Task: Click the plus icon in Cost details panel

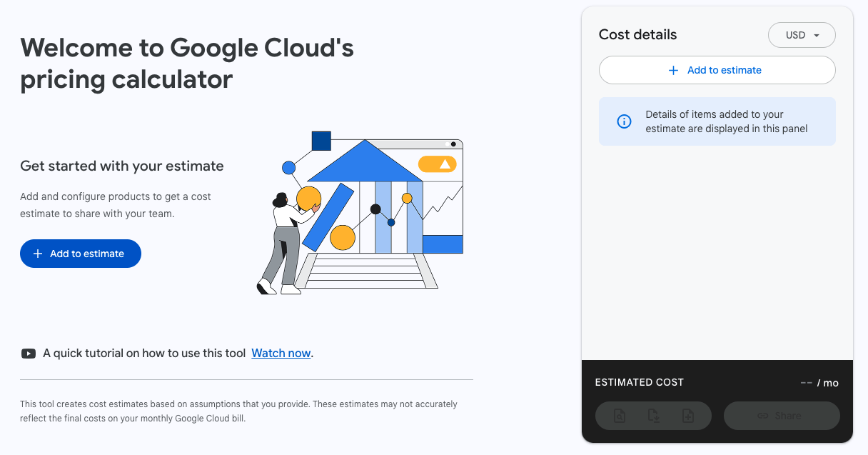Action: coord(673,70)
